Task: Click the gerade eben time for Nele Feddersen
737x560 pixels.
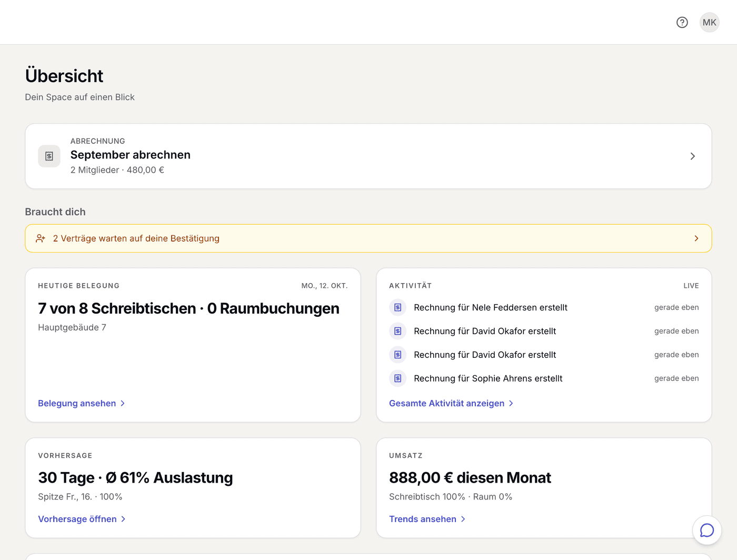Action: [676, 307]
